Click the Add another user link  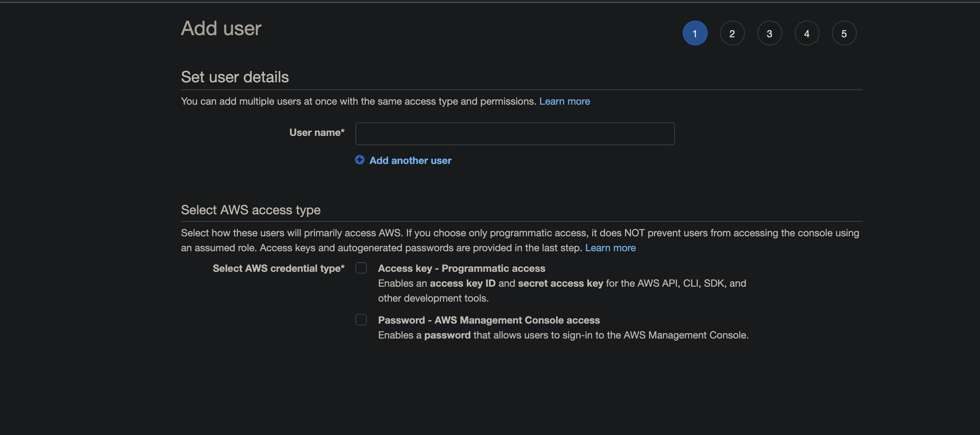[410, 160]
